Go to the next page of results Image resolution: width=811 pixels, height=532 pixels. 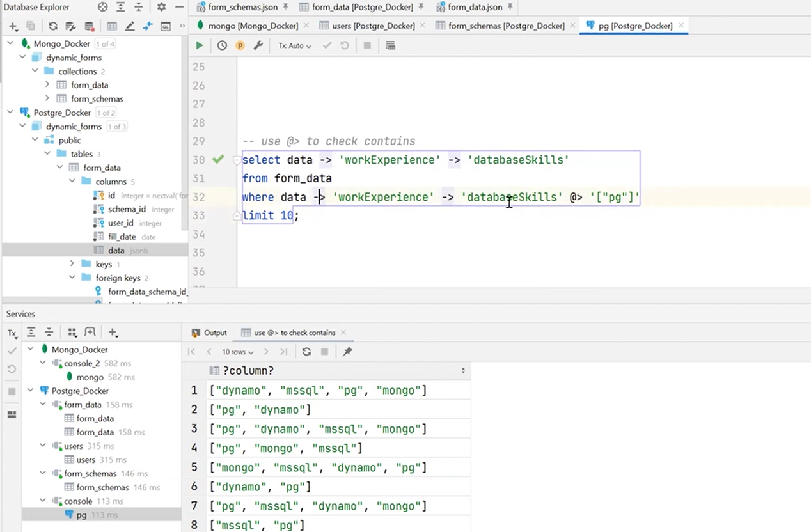[265, 351]
